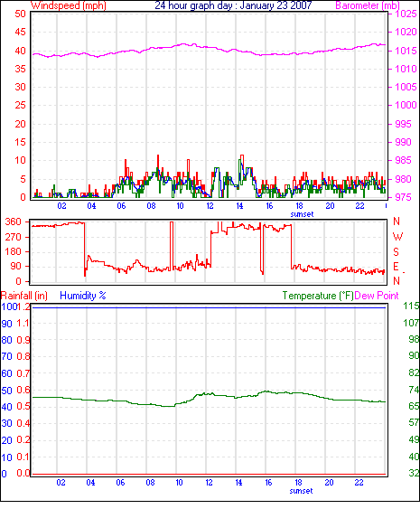420x509 pixels.
Task: Click the 0.0 rainfall scale value
Action: [x=23, y=474]
